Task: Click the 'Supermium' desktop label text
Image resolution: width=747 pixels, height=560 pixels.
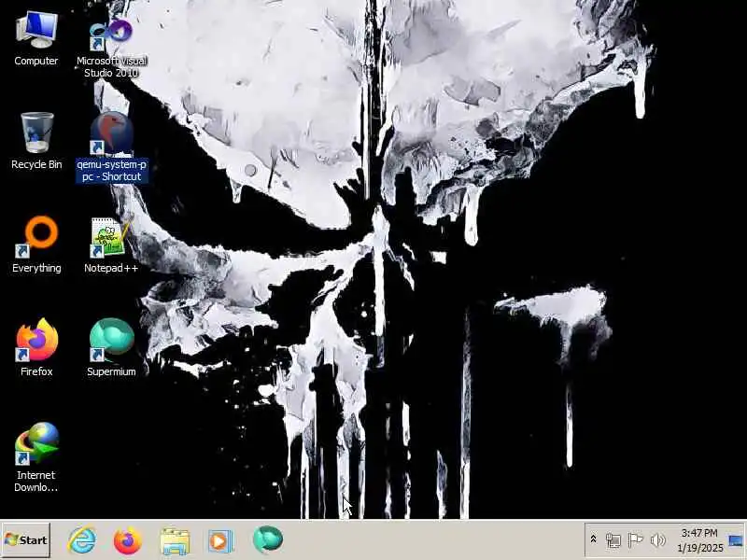Action: (x=111, y=371)
